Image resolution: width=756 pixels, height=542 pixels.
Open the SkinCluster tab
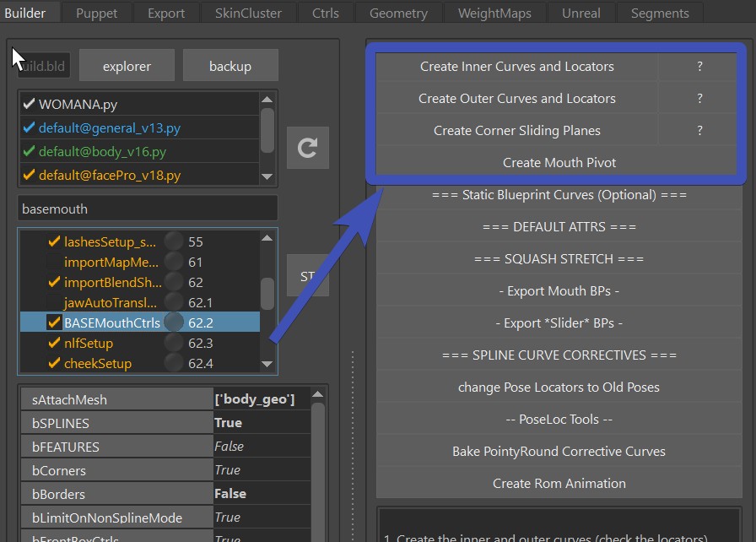point(248,13)
